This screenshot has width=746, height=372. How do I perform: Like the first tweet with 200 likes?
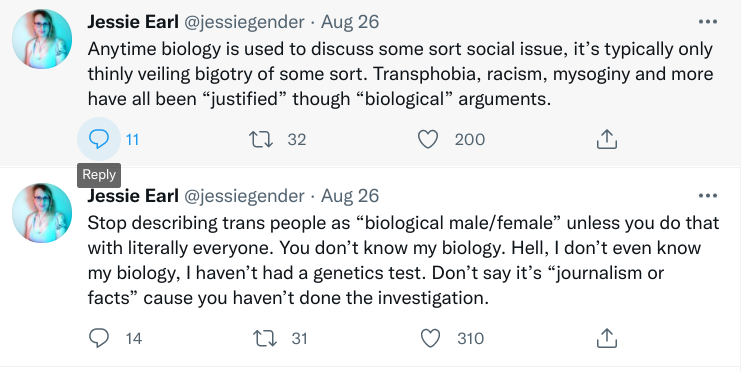pos(428,139)
